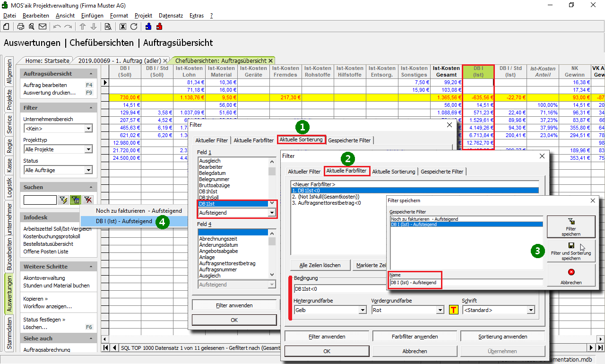Open the Hintergrundfarbe dropdown
605x364 pixels.
point(363,310)
